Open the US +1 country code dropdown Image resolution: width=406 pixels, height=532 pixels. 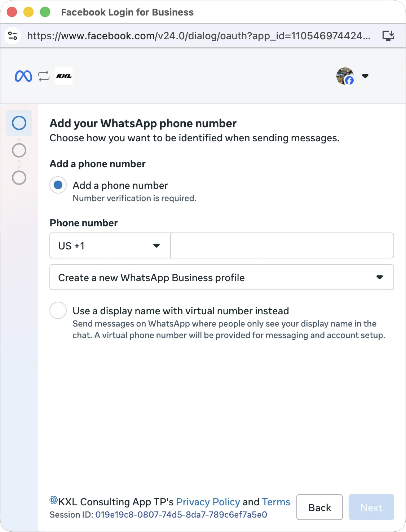coord(110,245)
